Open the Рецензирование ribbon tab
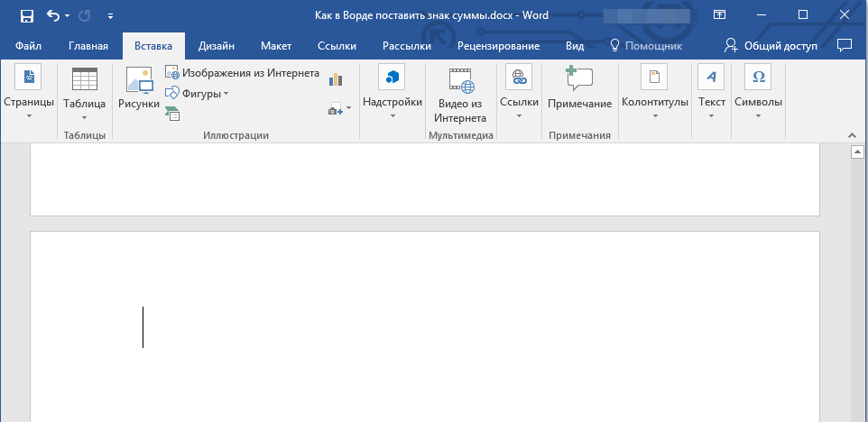868x422 pixels. tap(498, 46)
